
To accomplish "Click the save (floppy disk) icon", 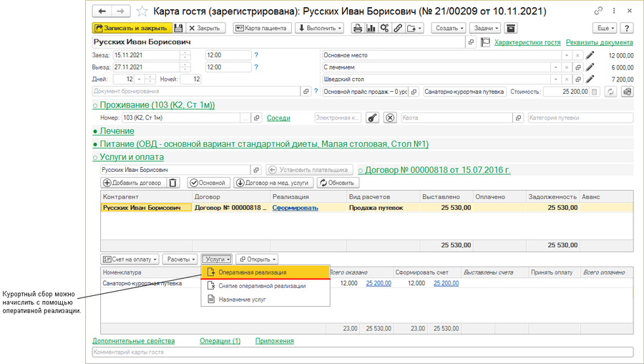I will pyautogui.click(x=180, y=28).
